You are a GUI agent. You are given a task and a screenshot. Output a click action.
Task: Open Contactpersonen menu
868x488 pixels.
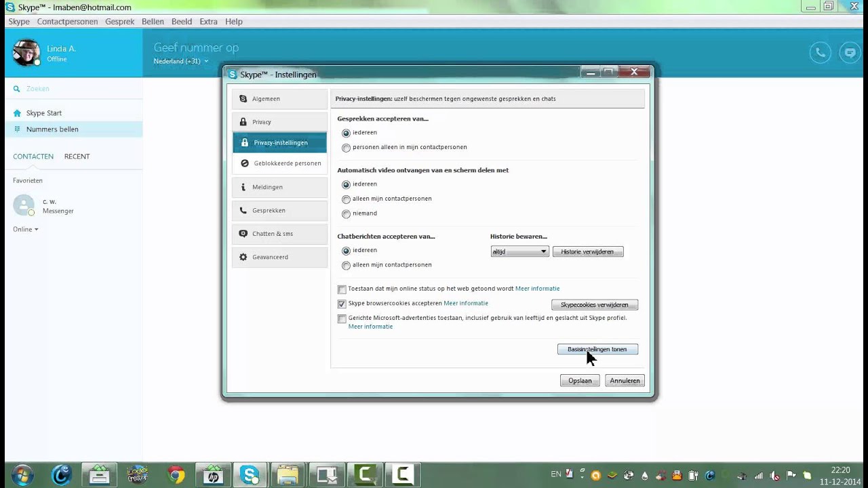(x=67, y=22)
